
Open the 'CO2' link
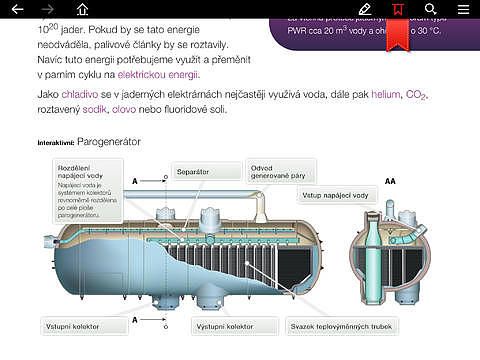[x=416, y=95]
